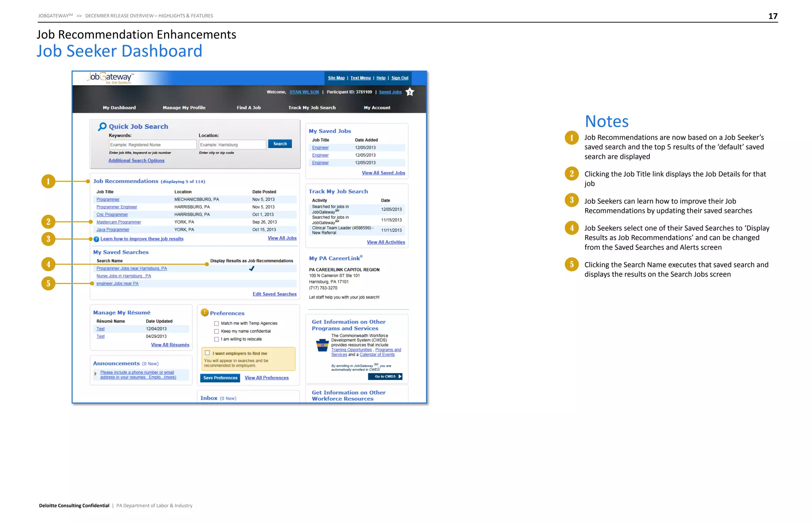Run Nurse Jobs in Harrisburg, PA search

click(x=124, y=276)
